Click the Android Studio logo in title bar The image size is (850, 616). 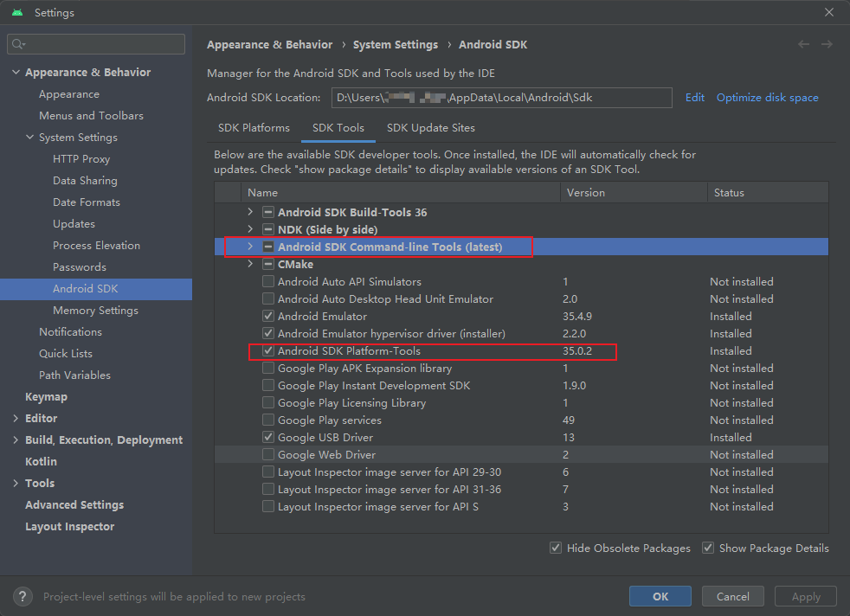(x=17, y=12)
